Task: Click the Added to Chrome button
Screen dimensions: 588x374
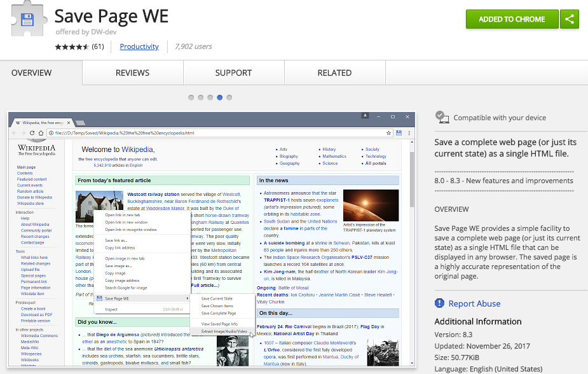Action: [512, 19]
